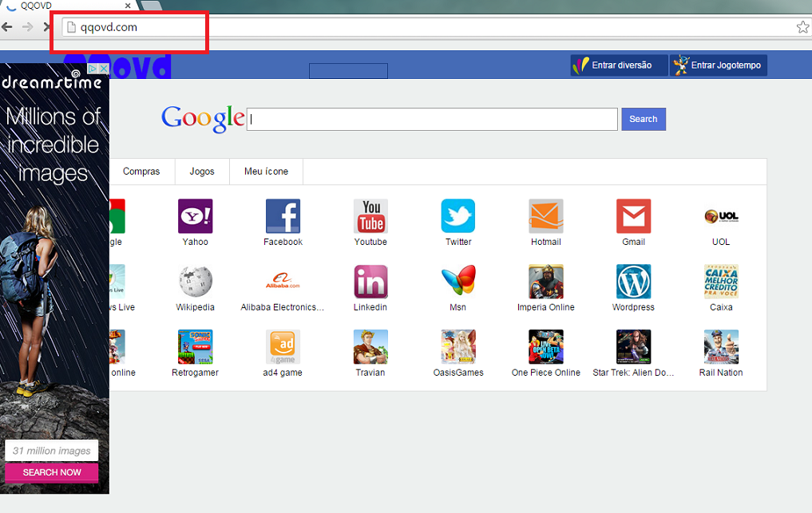Screen dimensions: 812x513
Task: Select the Meu ícone tab
Action: (x=266, y=172)
